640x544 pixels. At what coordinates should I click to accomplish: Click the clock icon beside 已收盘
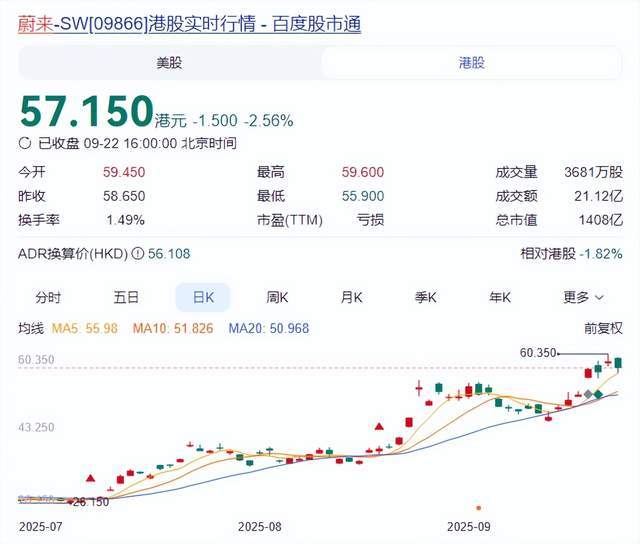point(27,143)
